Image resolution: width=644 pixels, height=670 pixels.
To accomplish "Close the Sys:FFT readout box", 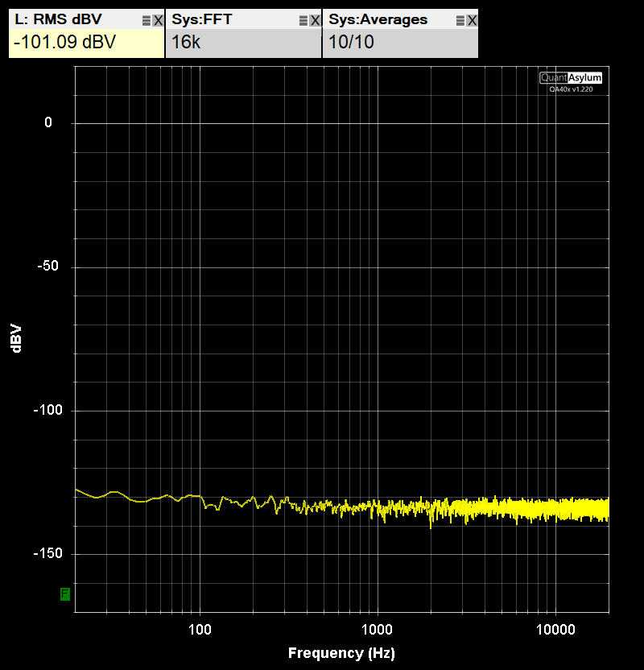I will click(316, 20).
